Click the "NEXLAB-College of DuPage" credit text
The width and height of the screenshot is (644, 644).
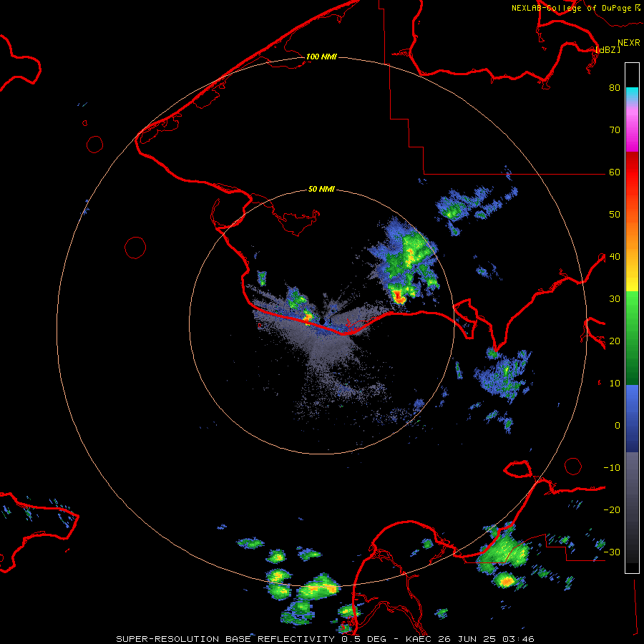pyautogui.click(x=571, y=8)
